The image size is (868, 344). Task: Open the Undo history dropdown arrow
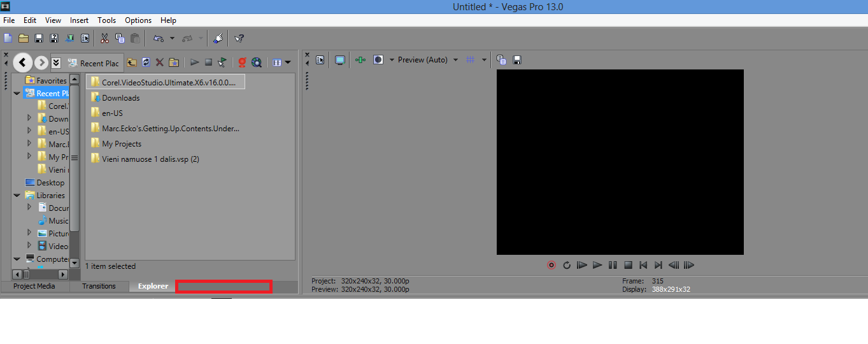[172, 39]
